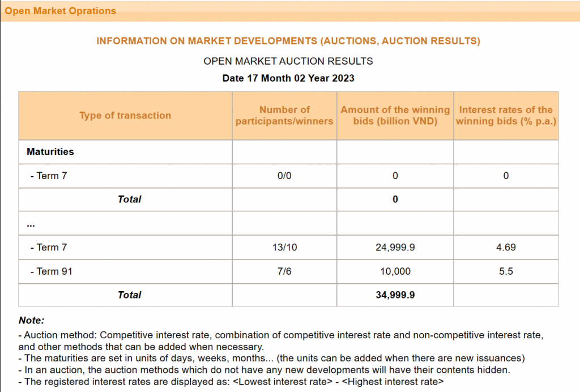580x392 pixels.
Task: Click the 34,999.9 total amount cell
Action: pos(395,295)
